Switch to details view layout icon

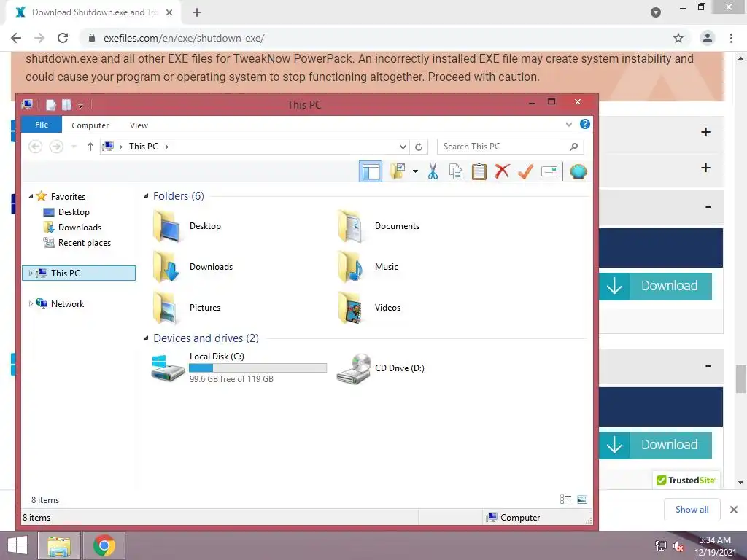(x=565, y=499)
